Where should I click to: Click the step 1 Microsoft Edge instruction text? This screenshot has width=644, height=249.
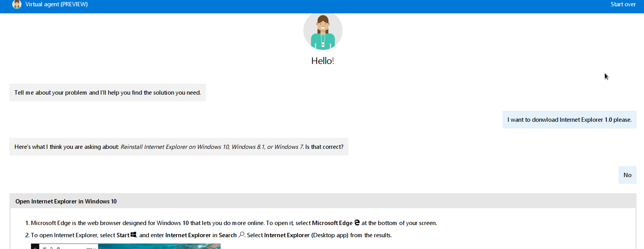[x=234, y=223]
